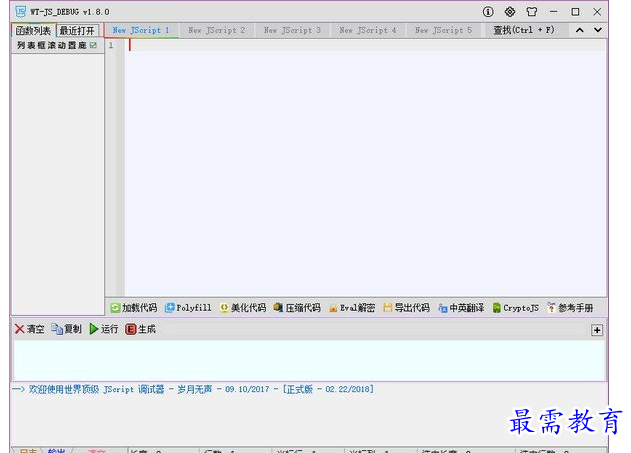Click the red E 生成 generate icon

point(130,329)
